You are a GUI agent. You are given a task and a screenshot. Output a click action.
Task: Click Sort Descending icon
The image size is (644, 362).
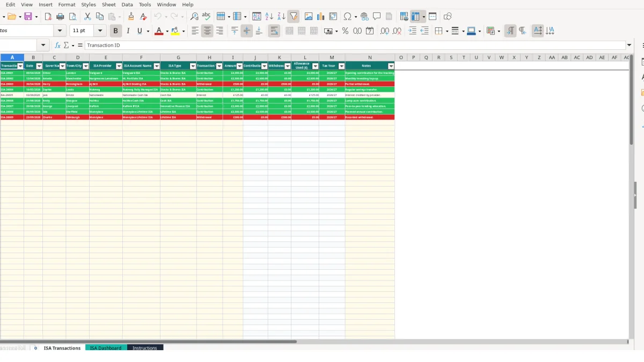(x=281, y=17)
